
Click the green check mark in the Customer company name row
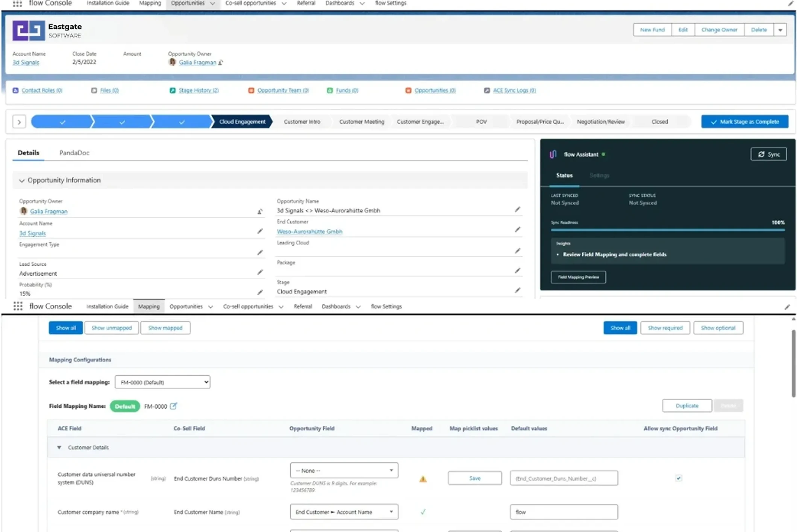tap(423, 512)
